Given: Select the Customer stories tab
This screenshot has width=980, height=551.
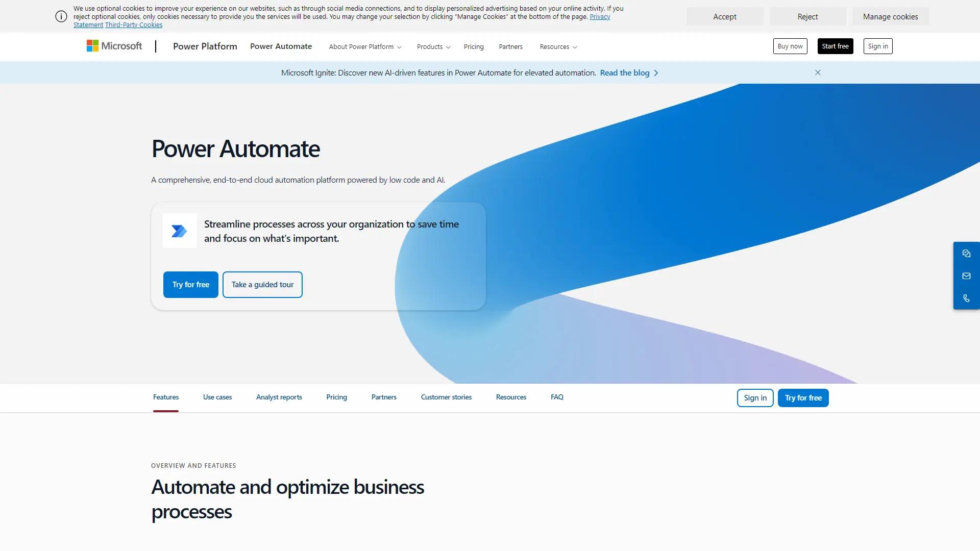Looking at the screenshot, I should (x=446, y=397).
